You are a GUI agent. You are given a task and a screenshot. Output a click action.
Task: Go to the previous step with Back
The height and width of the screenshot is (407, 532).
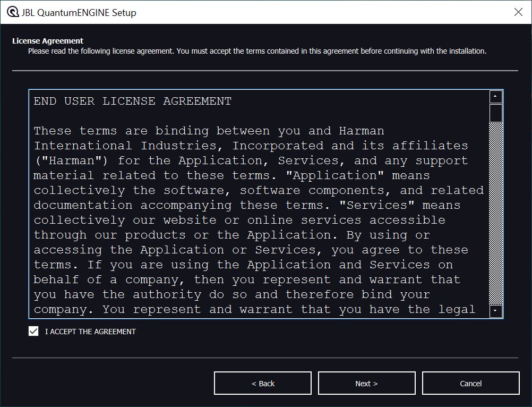(x=263, y=383)
